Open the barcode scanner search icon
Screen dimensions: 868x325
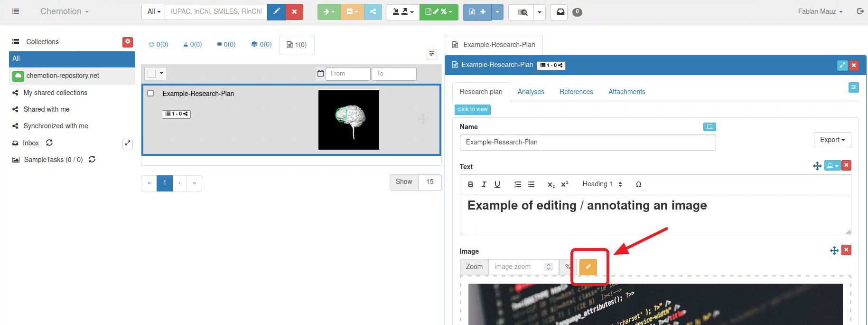(522, 12)
